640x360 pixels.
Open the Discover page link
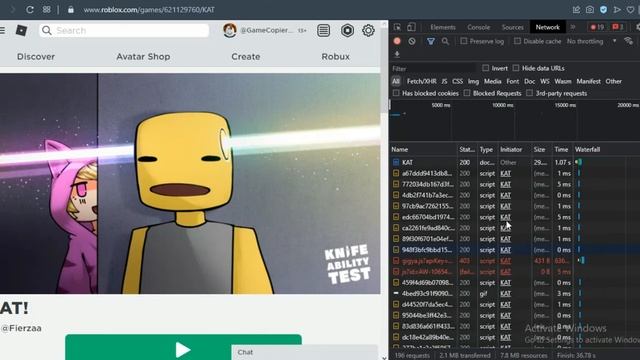pos(36,57)
